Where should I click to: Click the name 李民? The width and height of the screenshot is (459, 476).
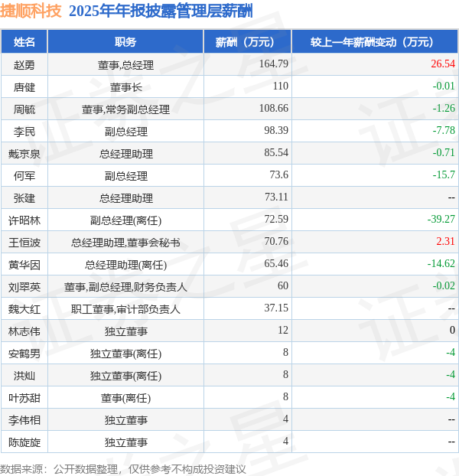[x=24, y=132]
